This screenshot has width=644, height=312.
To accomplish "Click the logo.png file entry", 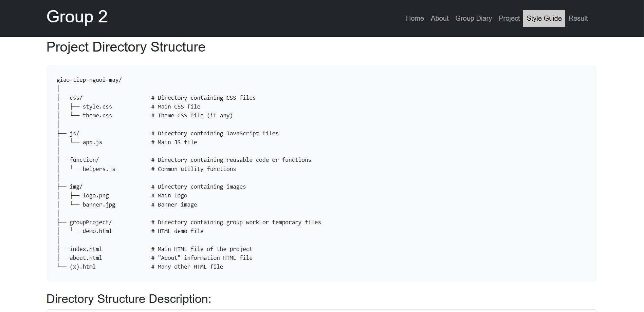I will coord(96,195).
